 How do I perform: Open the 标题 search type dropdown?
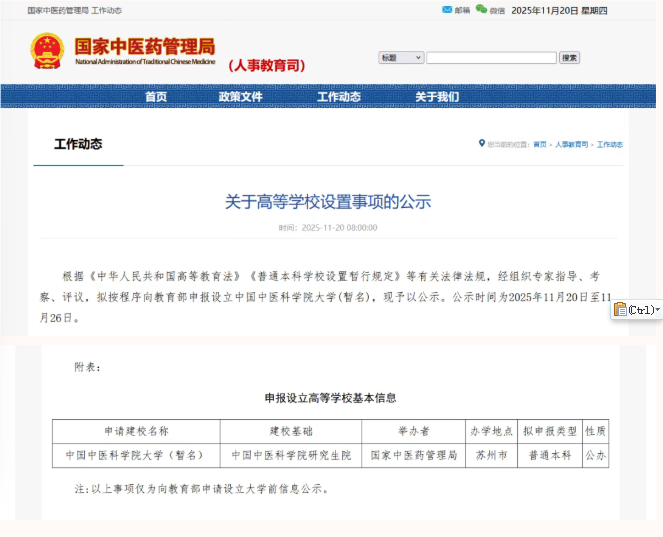click(x=400, y=58)
